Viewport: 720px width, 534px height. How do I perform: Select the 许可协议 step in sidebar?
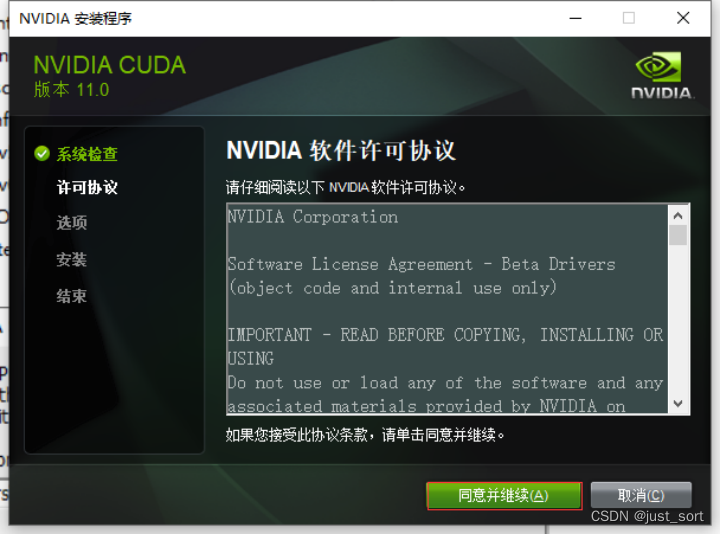coord(87,187)
